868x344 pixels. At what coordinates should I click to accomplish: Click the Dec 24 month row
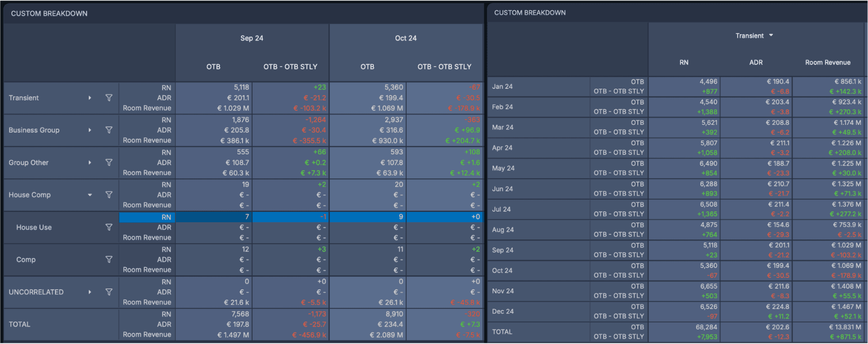(x=676, y=311)
